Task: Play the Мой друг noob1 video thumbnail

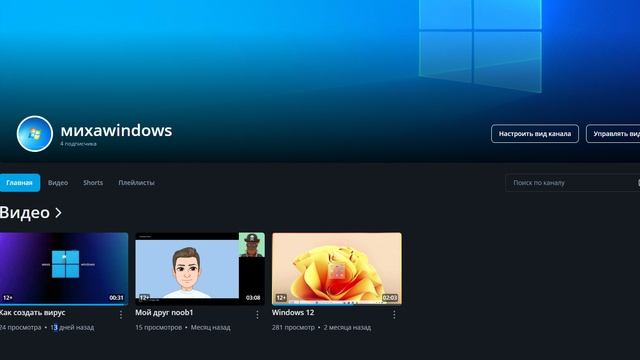Action: pos(200,269)
